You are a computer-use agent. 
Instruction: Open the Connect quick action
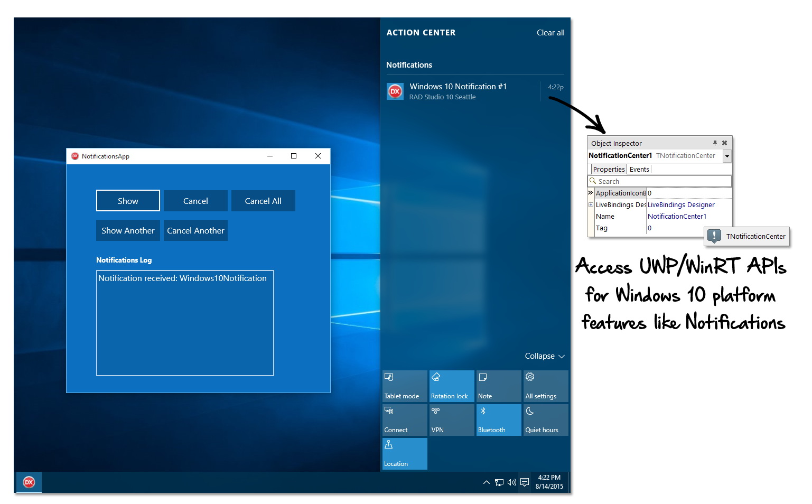tap(405, 420)
